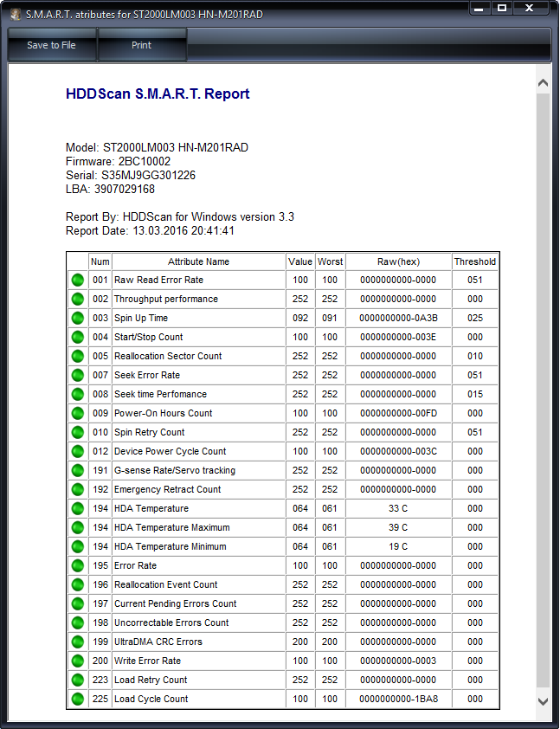
Task: Click threshold 025 in Spin Up Time row
Action: (475, 318)
